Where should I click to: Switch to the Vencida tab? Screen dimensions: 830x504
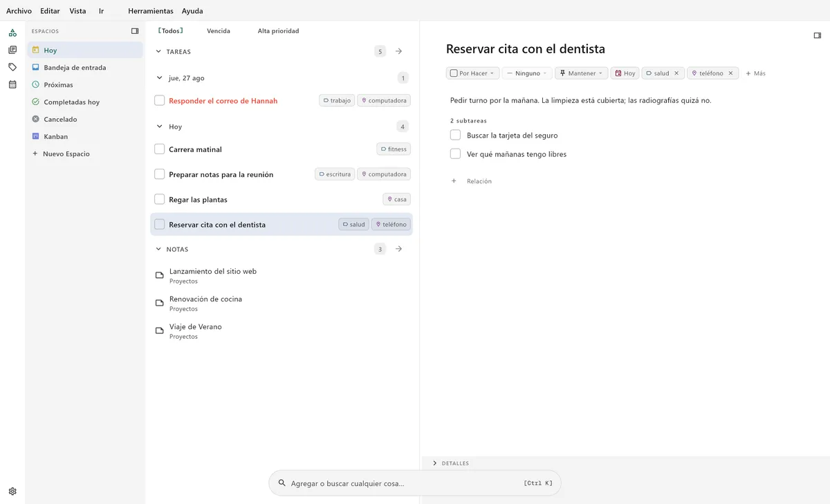[x=219, y=31]
